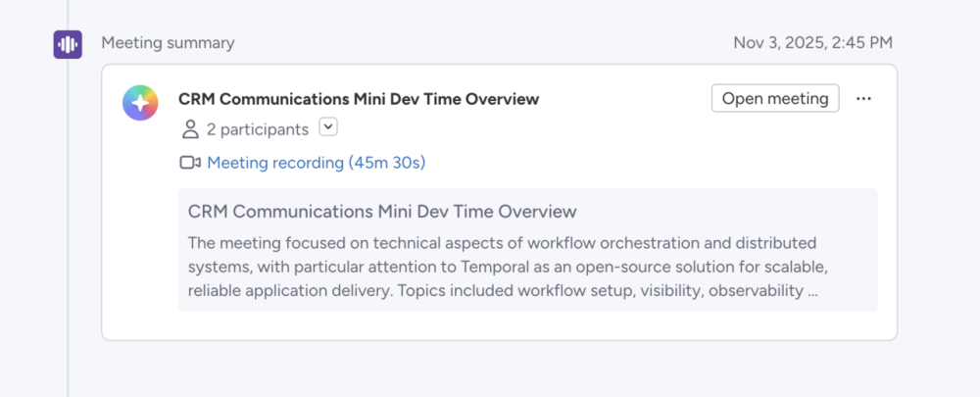Image resolution: width=980 pixels, height=397 pixels.
Task: Expand the truncated summary via trailing ellipsis
Action: tap(812, 291)
